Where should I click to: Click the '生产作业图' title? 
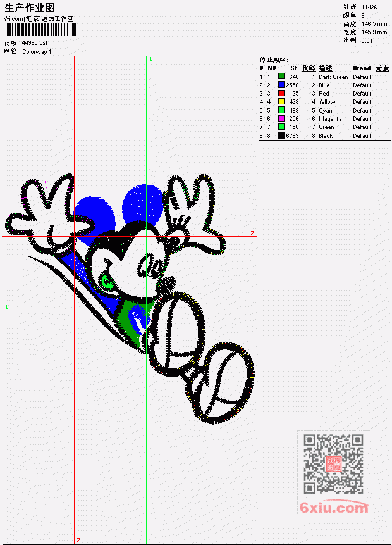coord(30,8)
